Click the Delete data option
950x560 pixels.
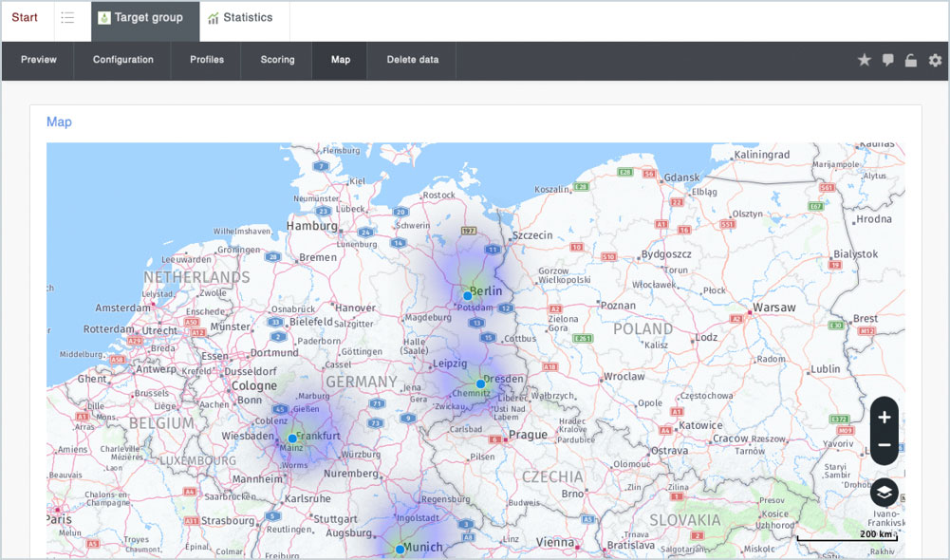click(x=412, y=60)
